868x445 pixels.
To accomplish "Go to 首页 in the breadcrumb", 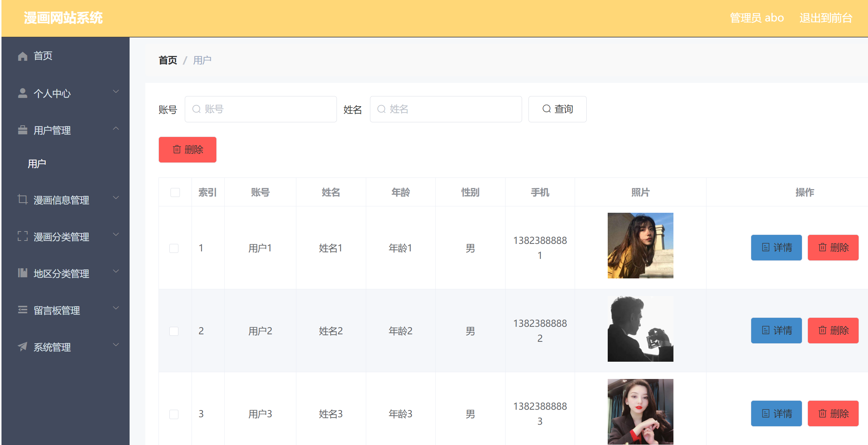I will click(168, 60).
